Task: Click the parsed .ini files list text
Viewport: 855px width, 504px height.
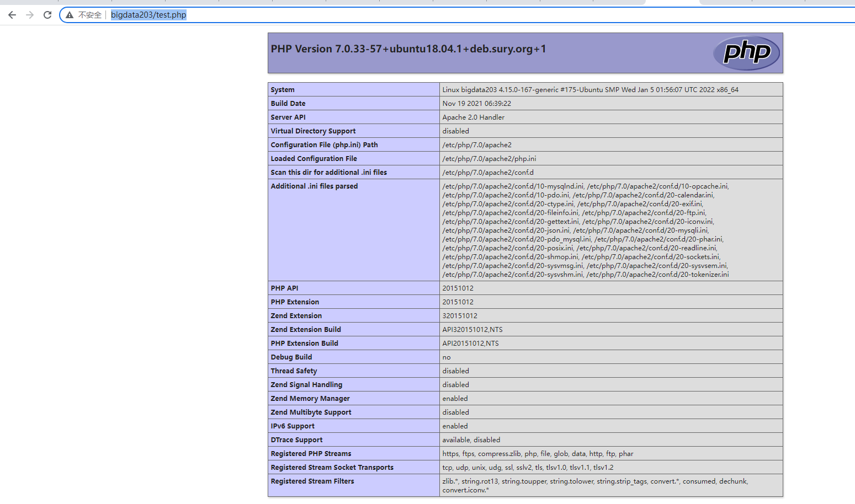Action: click(585, 230)
